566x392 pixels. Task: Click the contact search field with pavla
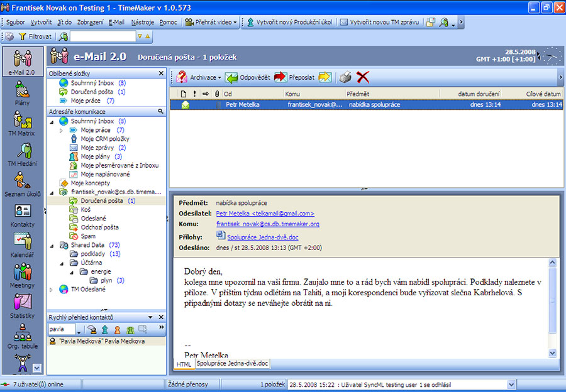click(x=61, y=329)
